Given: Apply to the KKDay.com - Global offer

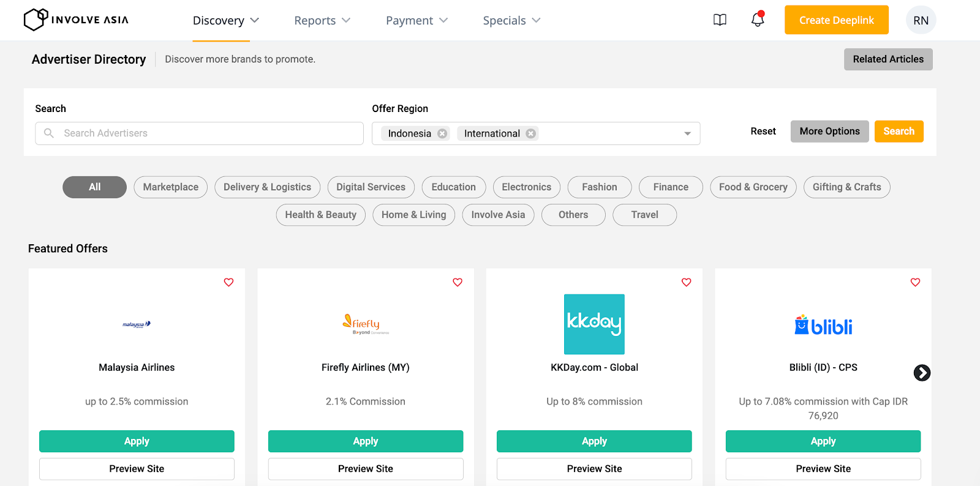Looking at the screenshot, I should coord(594,441).
